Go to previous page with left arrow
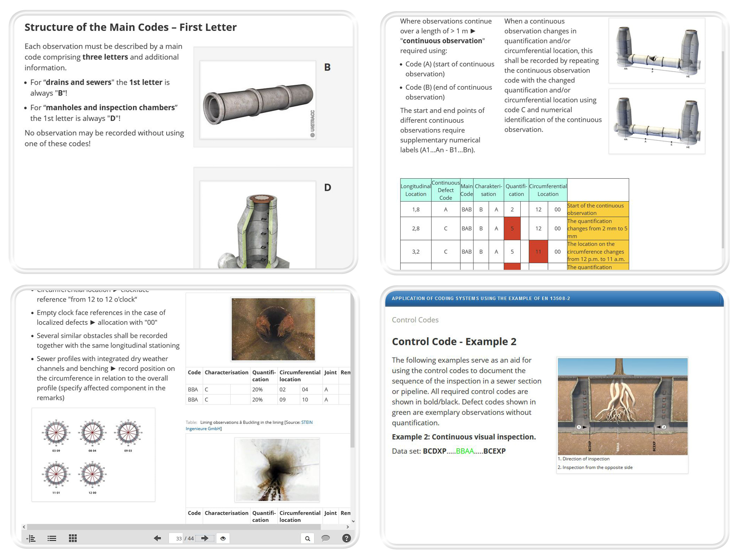Viewport: 747px width, 560px height. click(157, 538)
